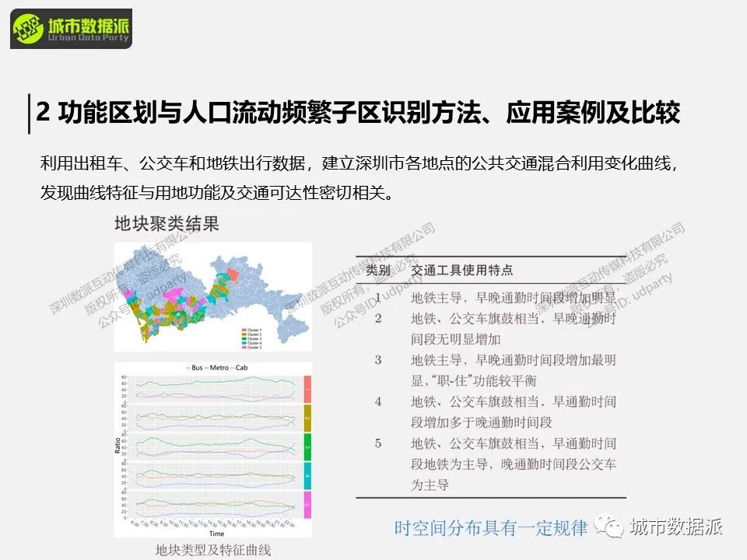Click the olive facet strip labeled 2
The image size is (747, 560).
pos(307,418)
